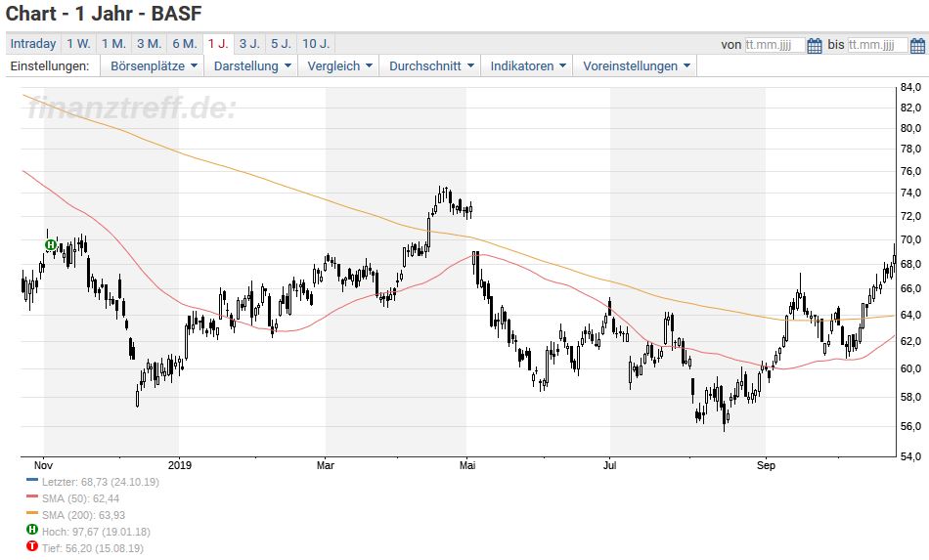Open the Vergleich dropdown menu
The image size is (929, 560).
click(x=339, y=65)
